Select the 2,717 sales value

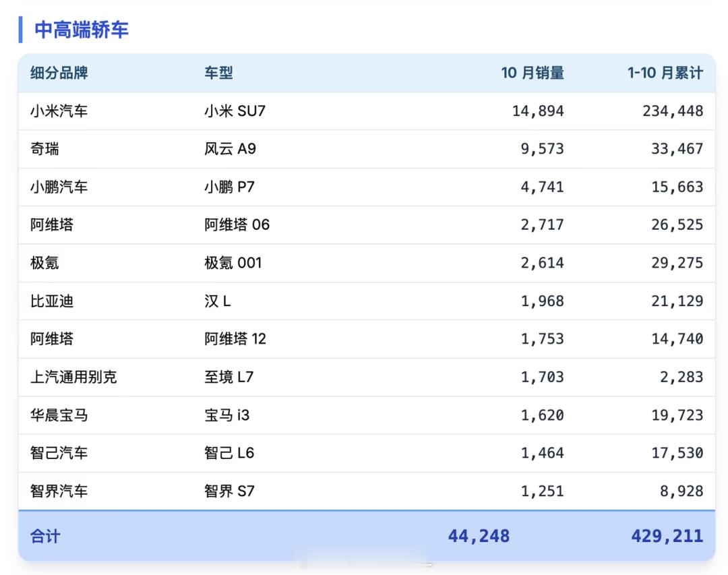click(x=542, y=224)
